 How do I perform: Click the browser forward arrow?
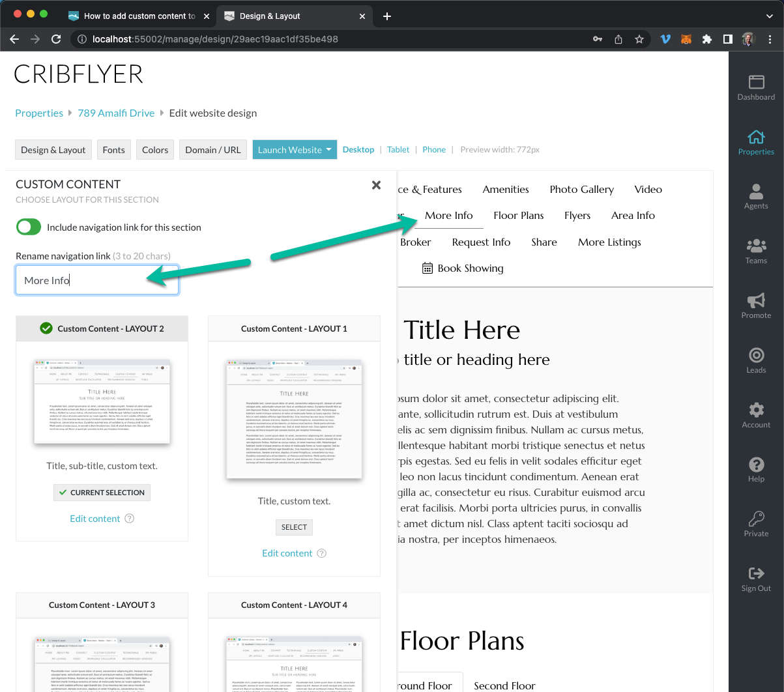(35, 39)
